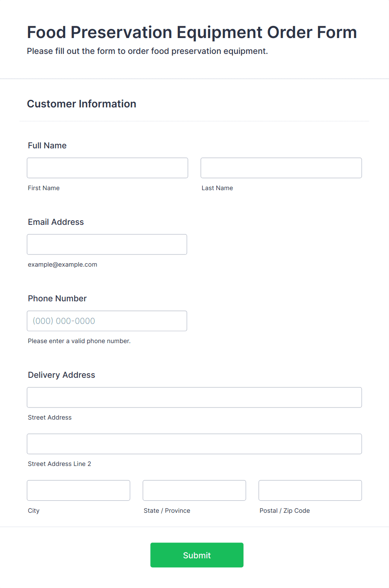Select the Phone Number field
389x588 pixels.
point(107,321)
